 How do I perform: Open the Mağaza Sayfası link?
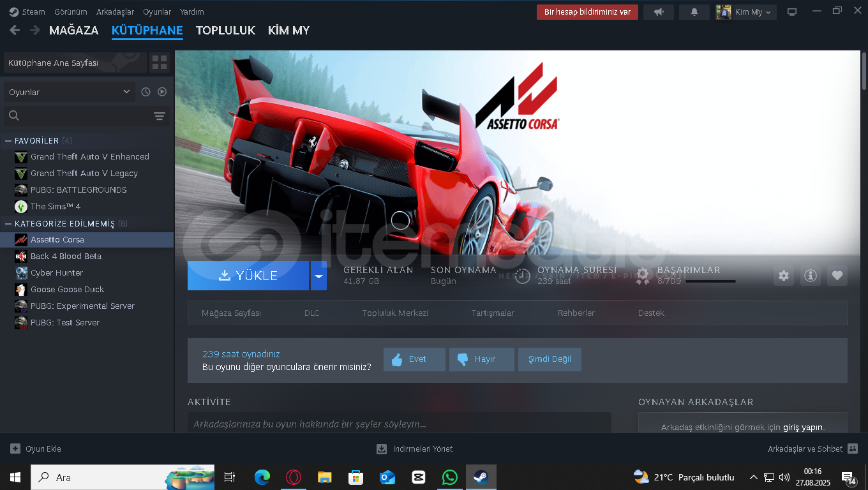click(231, 313)
